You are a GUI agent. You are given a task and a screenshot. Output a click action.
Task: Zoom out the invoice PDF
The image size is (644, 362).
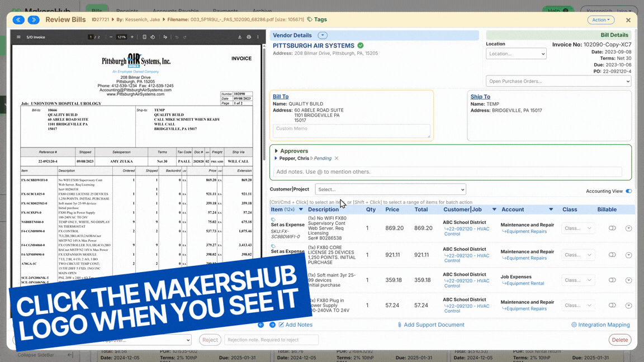[x=111, y=37]
